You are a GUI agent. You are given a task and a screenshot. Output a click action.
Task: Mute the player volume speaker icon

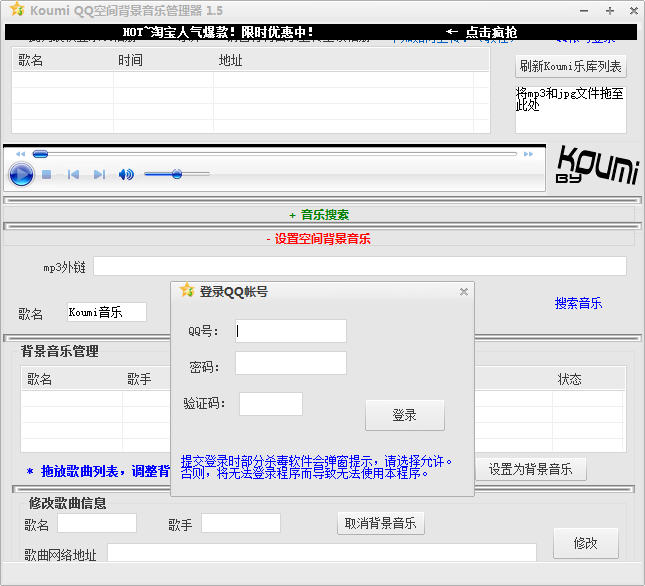(126, 175)
